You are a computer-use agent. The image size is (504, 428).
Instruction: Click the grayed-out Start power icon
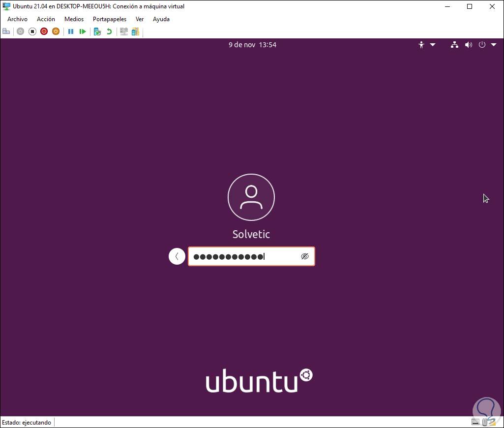(20, 31)
